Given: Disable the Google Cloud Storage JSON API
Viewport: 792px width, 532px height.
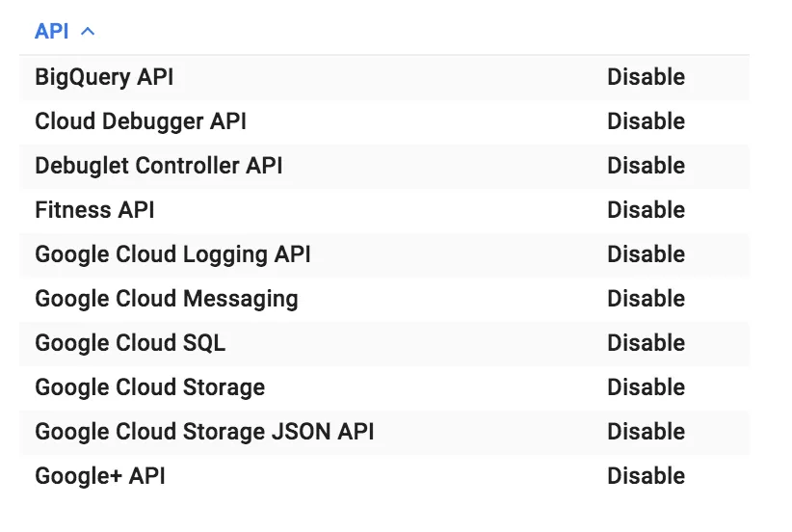Looking at the screenshot, I should [x=646, y=432].
